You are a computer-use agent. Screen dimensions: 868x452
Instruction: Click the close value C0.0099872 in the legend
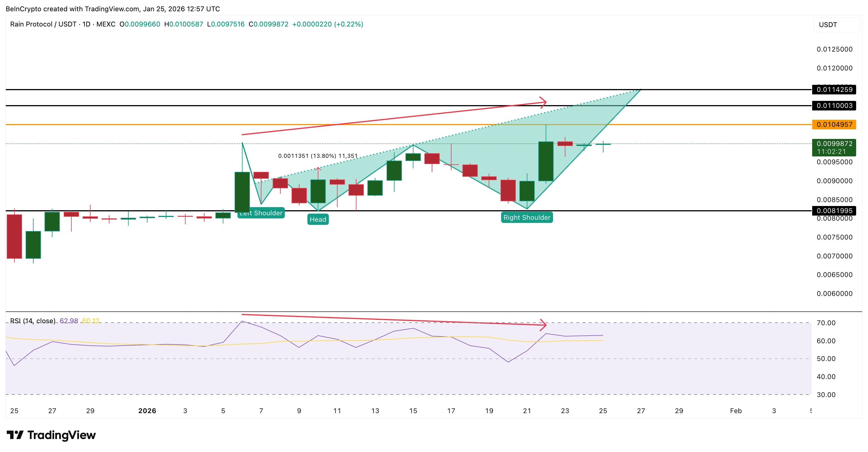click(x=268, y=24)
